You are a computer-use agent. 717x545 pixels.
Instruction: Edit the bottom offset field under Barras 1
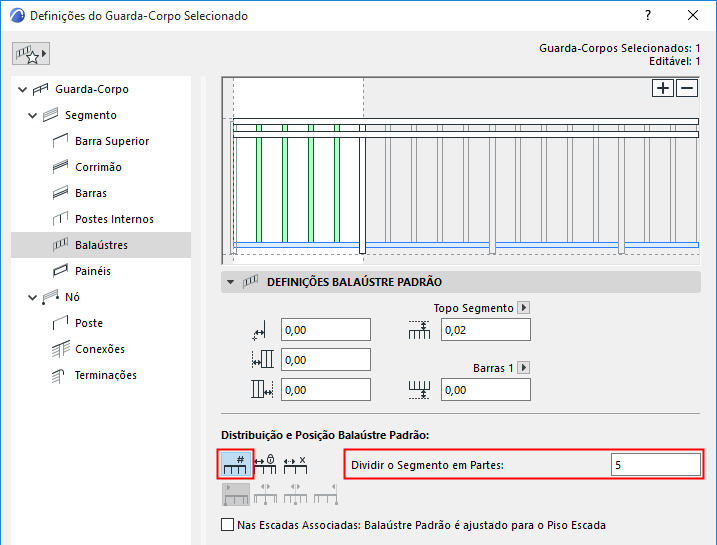pos(486,390)
